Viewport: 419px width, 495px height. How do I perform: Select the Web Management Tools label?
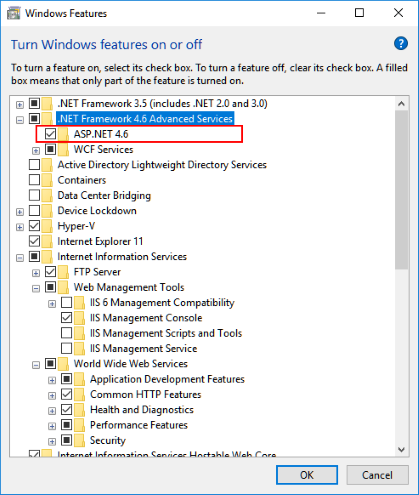(129, 287)
